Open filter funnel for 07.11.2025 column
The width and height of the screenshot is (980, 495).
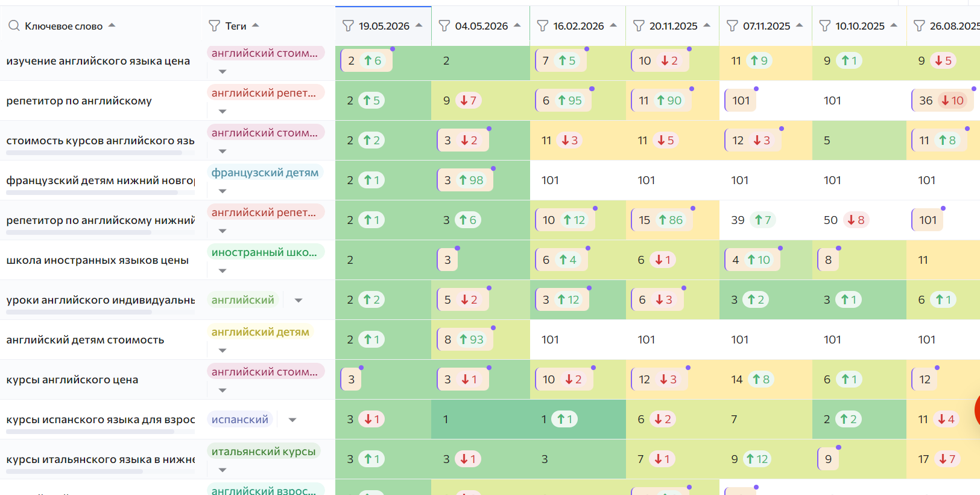click(732, 26)
